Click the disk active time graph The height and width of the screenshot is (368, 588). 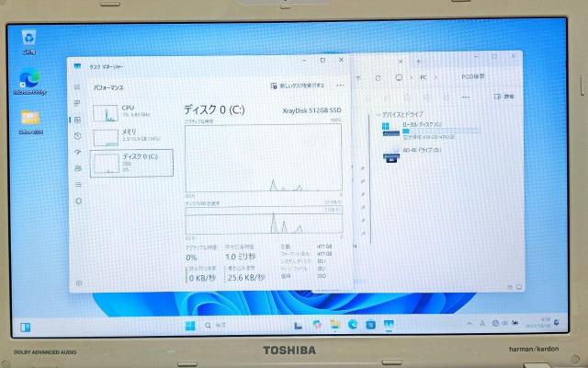264,157
